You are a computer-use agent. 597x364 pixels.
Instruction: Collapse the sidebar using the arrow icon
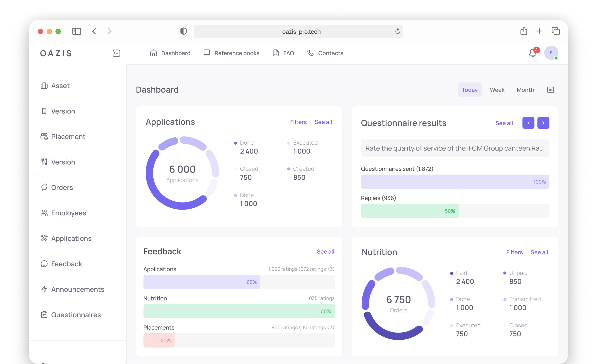pyautogui.click(x=116, y=53)
